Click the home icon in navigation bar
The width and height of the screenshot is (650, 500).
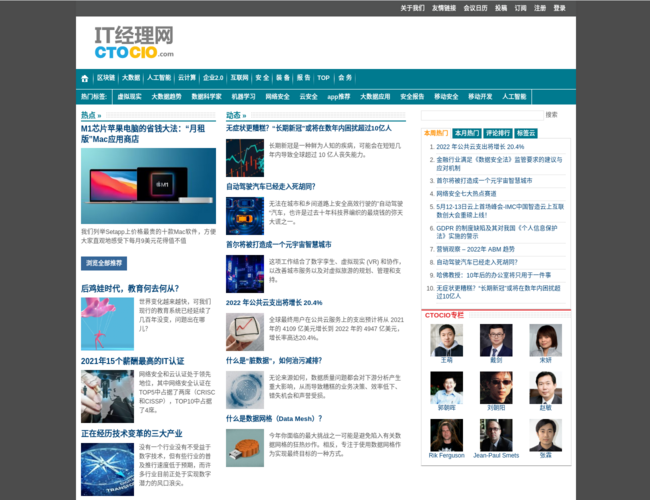(x=85, y=78)
